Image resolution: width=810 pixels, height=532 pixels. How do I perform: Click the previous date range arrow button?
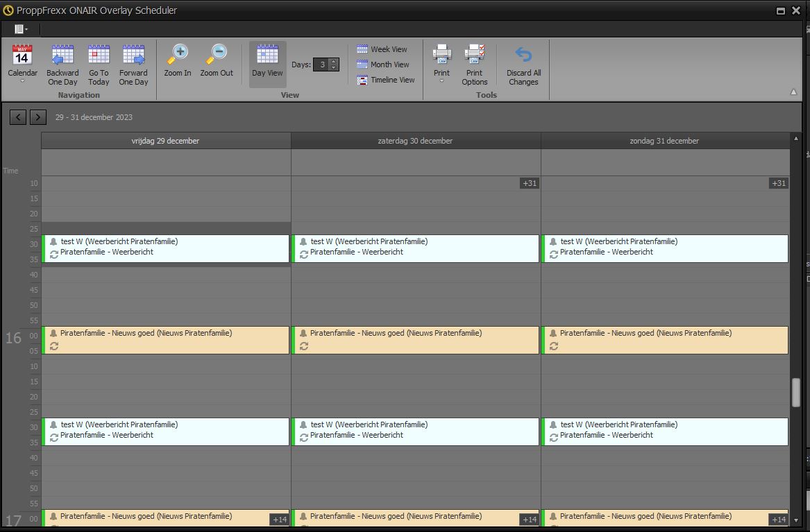[x=18, y=117]
